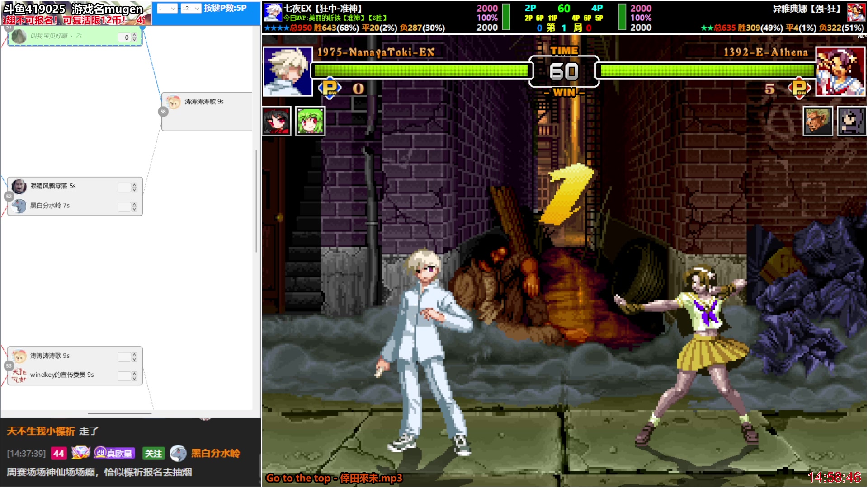
Task: Click the 黑白分水岭 dolphin avatar in bracket
Action: (19, 206)
